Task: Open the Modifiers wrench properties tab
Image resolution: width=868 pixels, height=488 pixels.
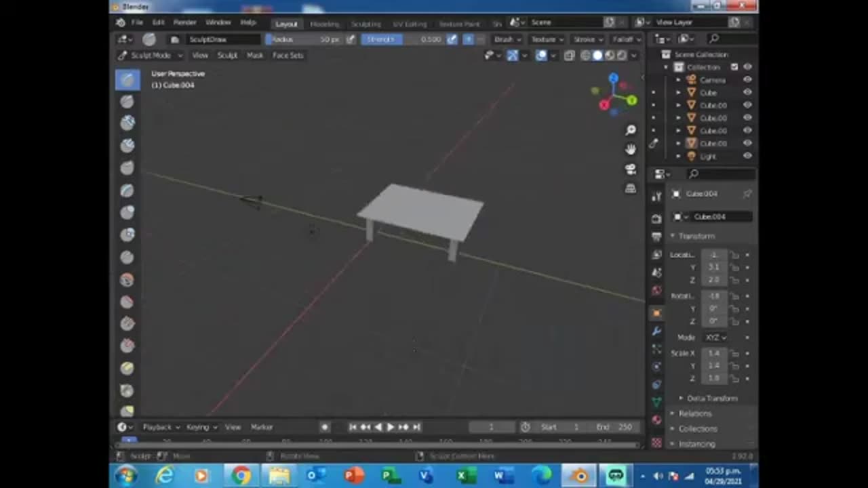Action: (656, 331)
